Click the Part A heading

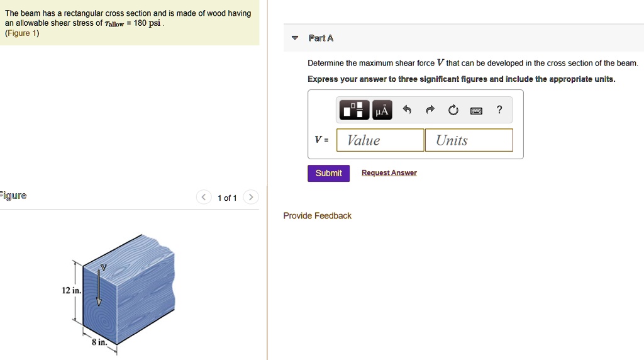coord(321,38)
